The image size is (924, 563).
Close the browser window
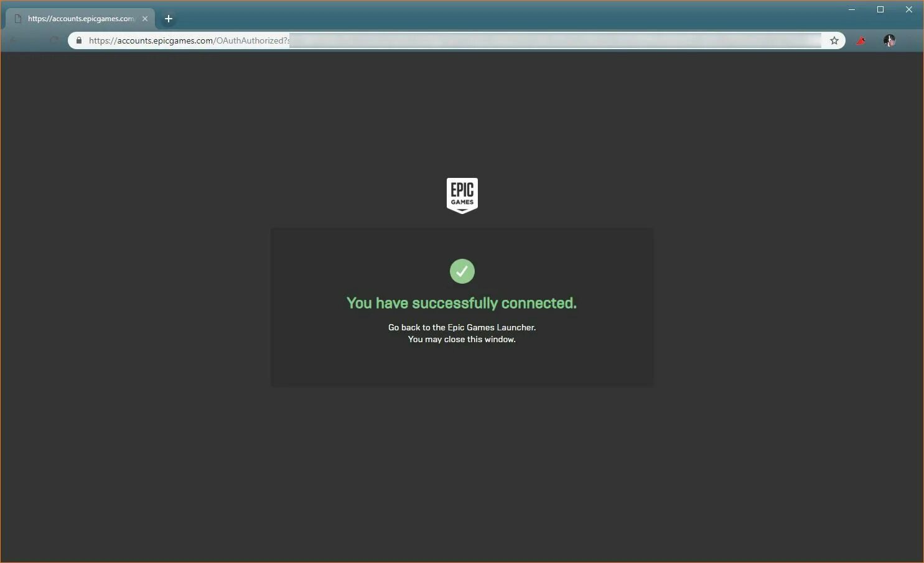[x=909, y=9]
